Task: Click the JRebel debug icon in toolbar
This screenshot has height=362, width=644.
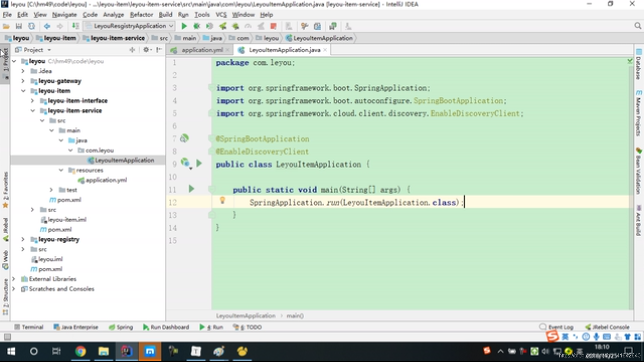Action: 235,26
